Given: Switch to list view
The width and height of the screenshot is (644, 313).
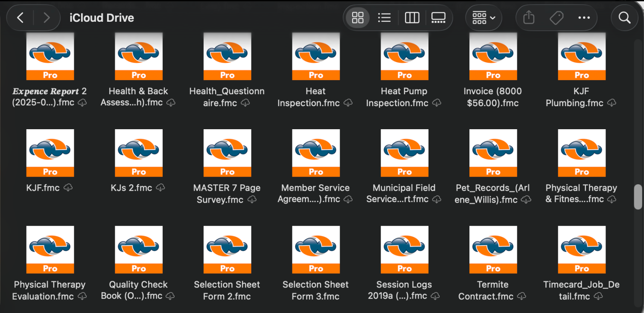Looking at the screenshot, I should click(385, 17).
